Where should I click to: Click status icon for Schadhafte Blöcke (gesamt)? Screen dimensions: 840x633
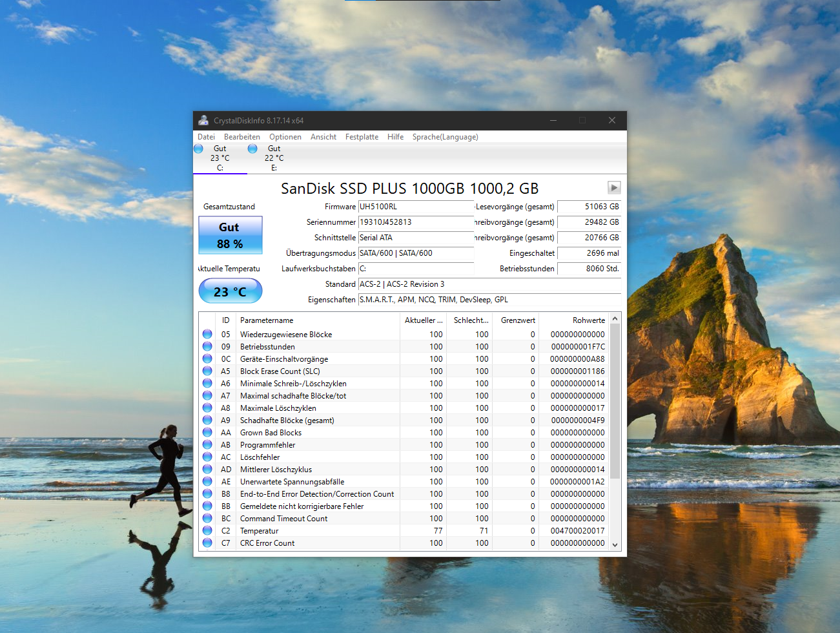click(207, 420)
